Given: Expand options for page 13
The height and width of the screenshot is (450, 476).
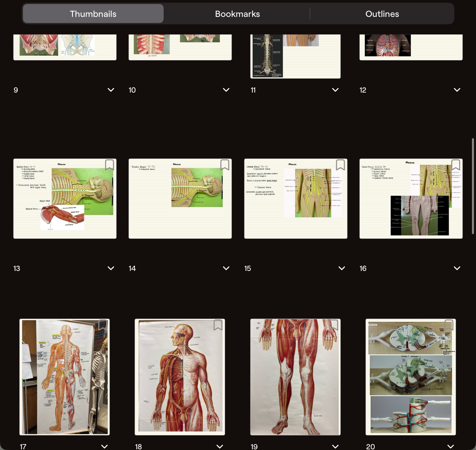Looking at the screenshot, I should click(111, 268).
